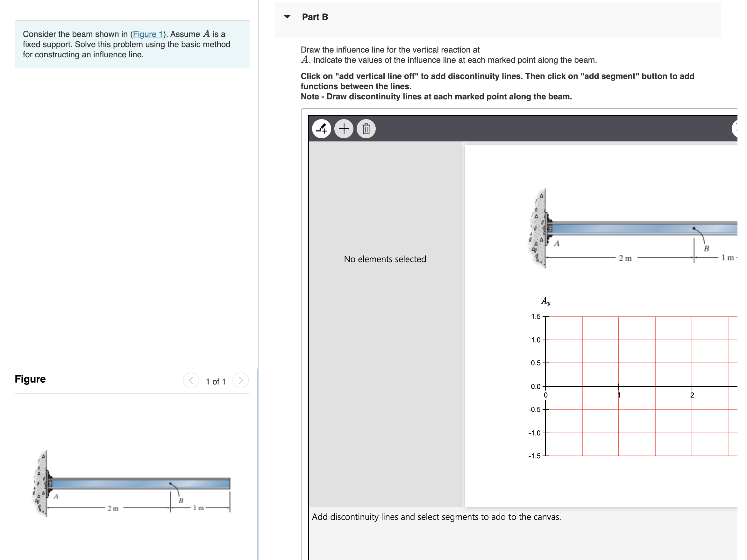Use the plus icon to add a segment
The image size is (747, 560).
[344, 129]
